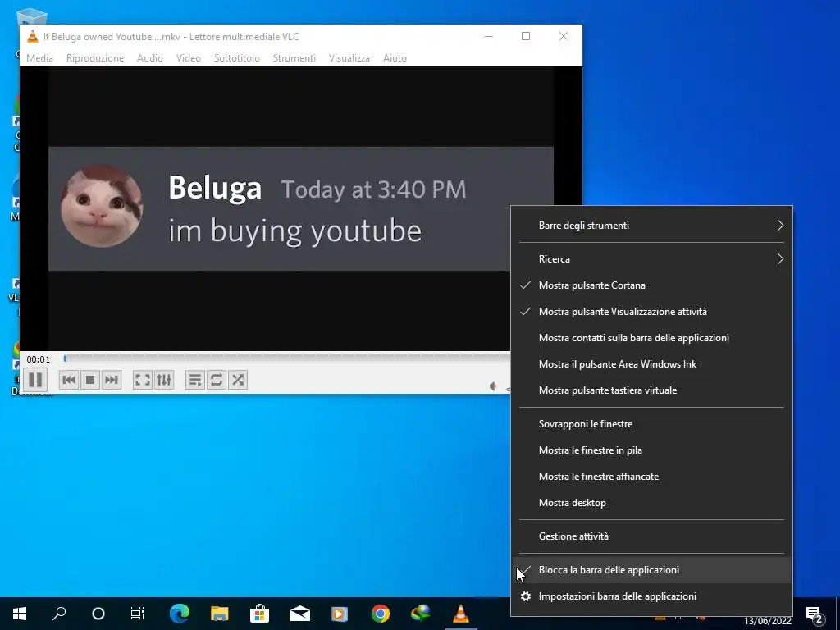Open the media player taskbar icon
The height and width of the screenshot is (630, 840).
pos(340,614)
